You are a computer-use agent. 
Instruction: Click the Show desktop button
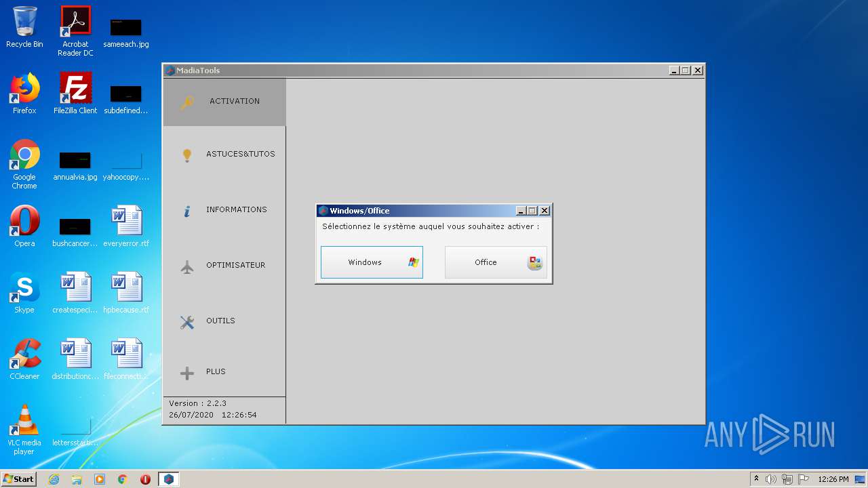(861, 479)
